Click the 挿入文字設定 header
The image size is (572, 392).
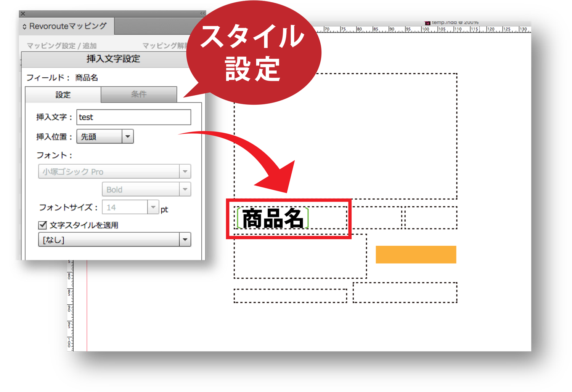click(113, 59)
